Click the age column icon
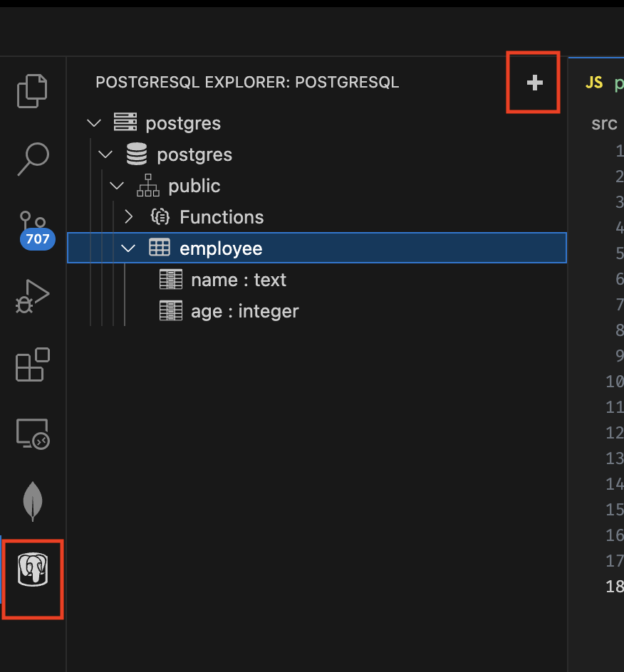Viewport: 624px width, 672px height. (x=171, y=310)
